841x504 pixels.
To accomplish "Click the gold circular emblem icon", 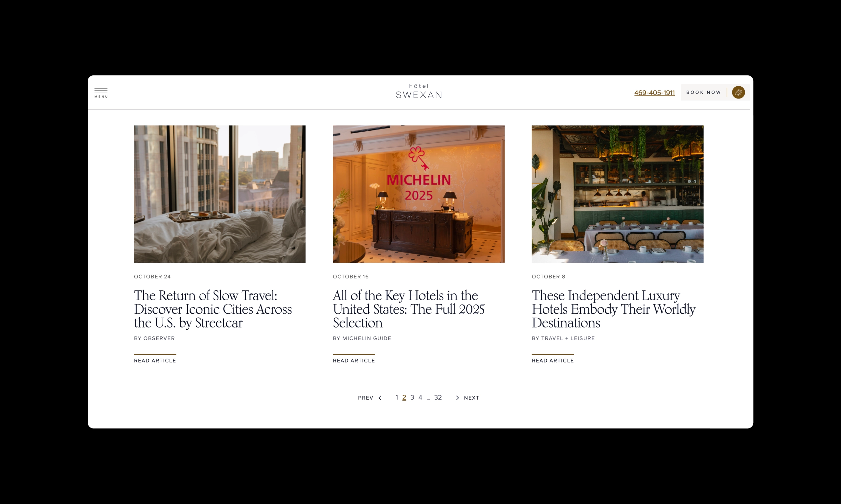I will pos(738,93).
